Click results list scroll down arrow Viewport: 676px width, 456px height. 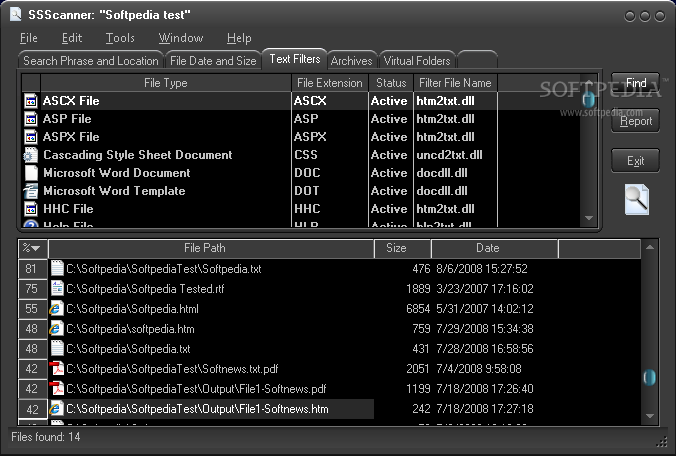(650, 416)
